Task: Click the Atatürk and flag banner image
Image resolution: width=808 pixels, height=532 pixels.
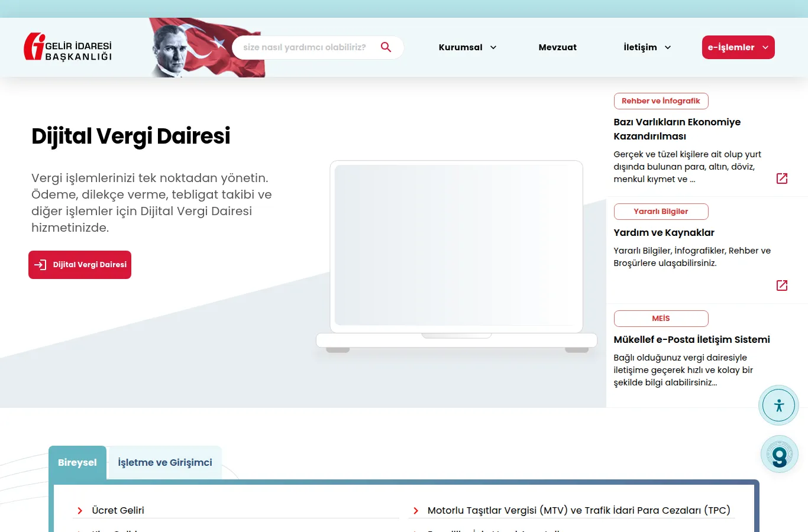Action: 206,47
